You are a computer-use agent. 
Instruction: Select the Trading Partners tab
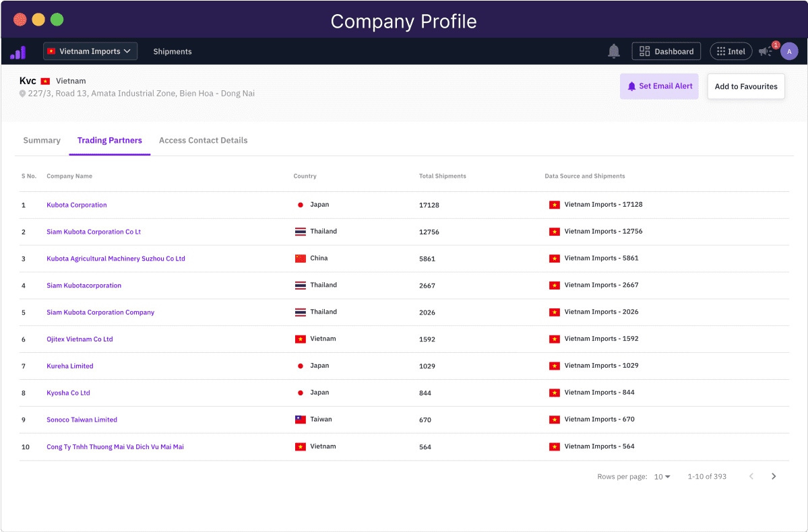(x=110, y=141)
